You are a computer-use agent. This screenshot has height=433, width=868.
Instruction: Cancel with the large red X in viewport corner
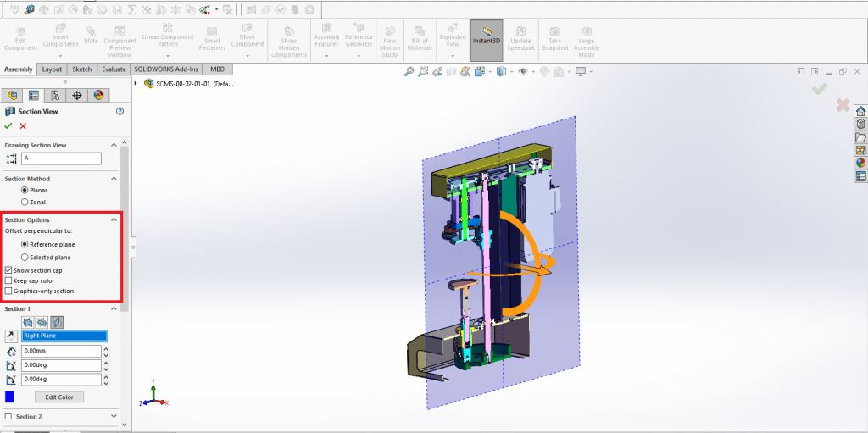(x=843, y=105)
